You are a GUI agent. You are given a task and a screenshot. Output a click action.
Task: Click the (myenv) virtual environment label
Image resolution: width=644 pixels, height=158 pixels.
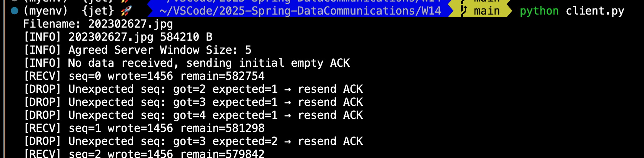point(45,11)
